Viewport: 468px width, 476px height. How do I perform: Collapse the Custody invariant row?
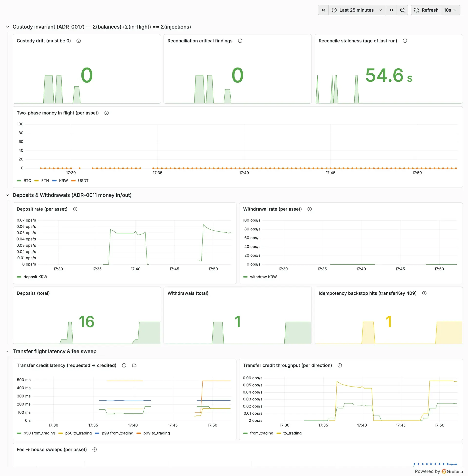8,27
